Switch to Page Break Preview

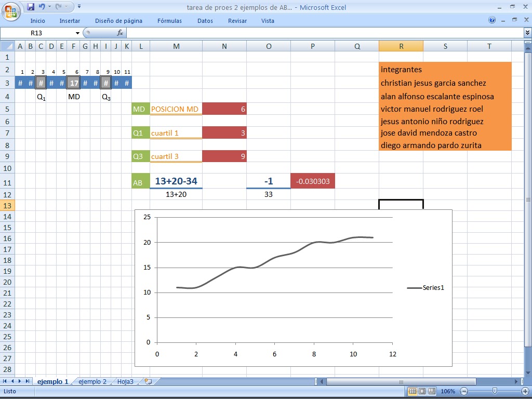point(432,391)
